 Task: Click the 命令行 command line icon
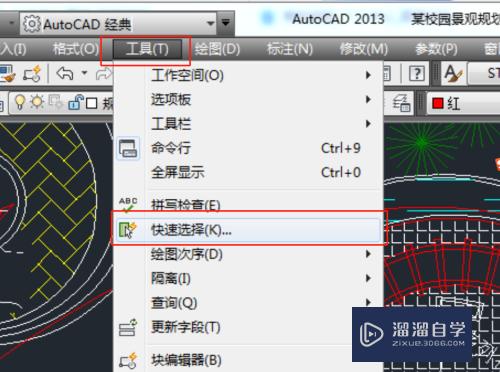click(x=128, y=148)
